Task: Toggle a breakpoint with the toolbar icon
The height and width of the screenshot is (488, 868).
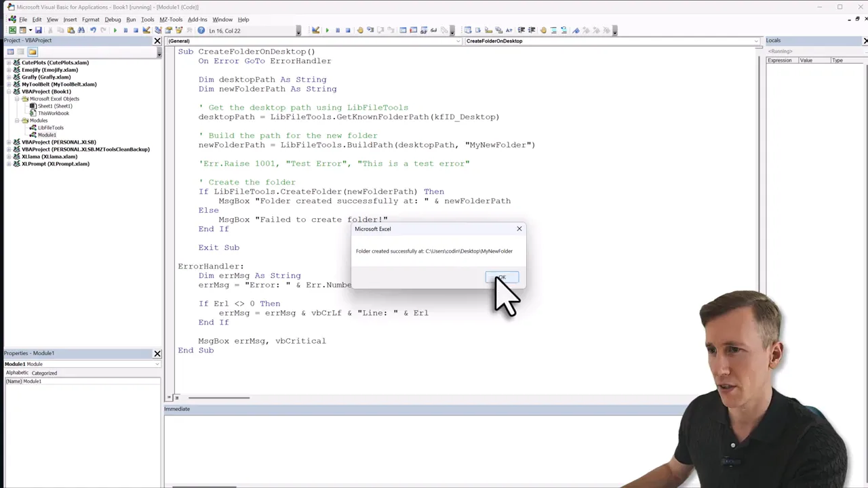Action: pos(359,30)
